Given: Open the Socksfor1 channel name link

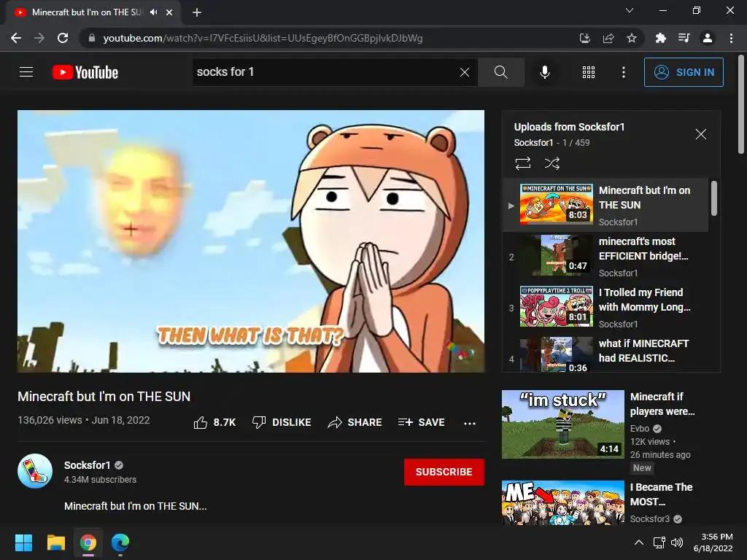Looking at the screenshot, I should point(88,465).
